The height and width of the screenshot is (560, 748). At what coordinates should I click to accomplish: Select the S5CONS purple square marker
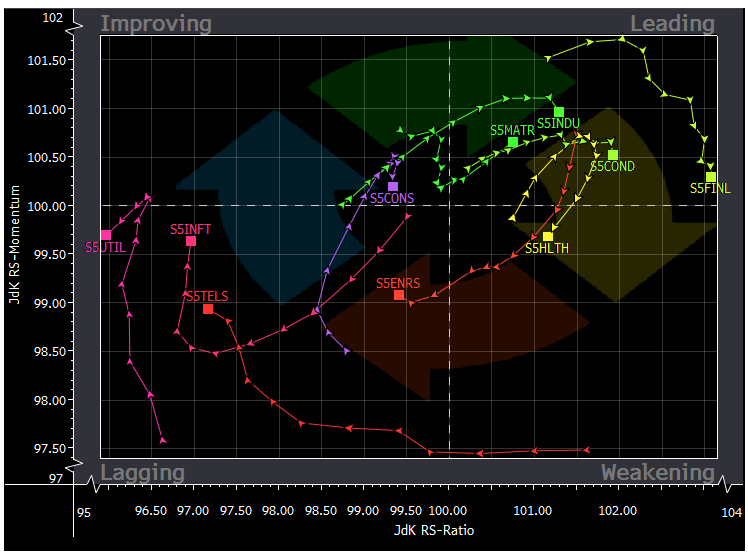click(x=393, y=187)
